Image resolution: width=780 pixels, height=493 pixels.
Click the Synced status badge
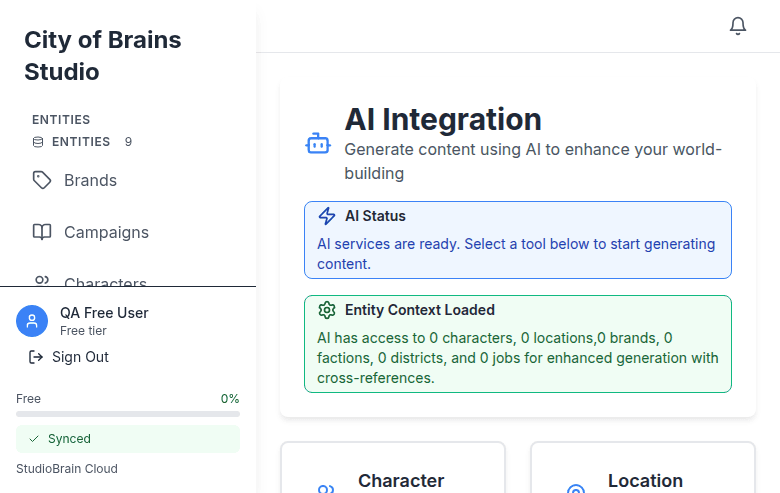tap(128, 439)
